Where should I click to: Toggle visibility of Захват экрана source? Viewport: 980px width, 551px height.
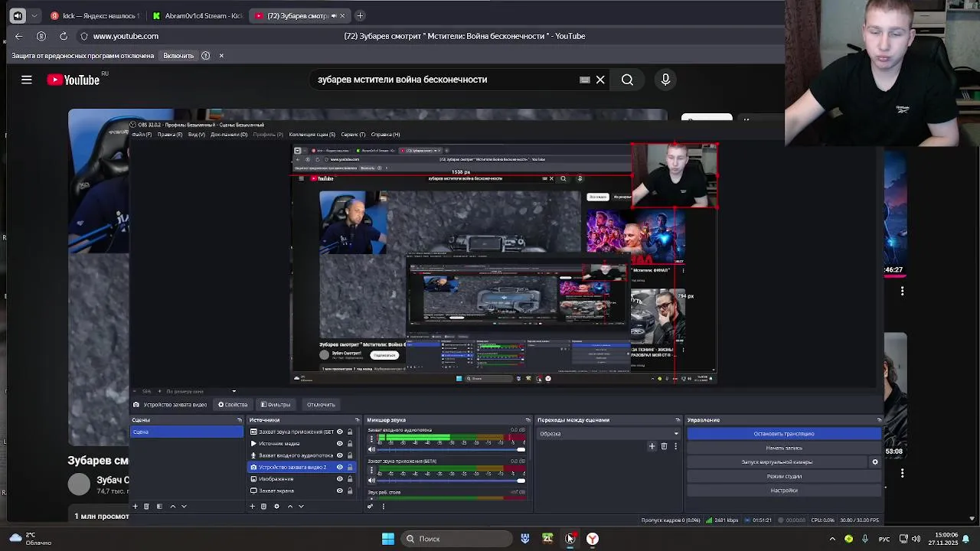tap(340, 491)
